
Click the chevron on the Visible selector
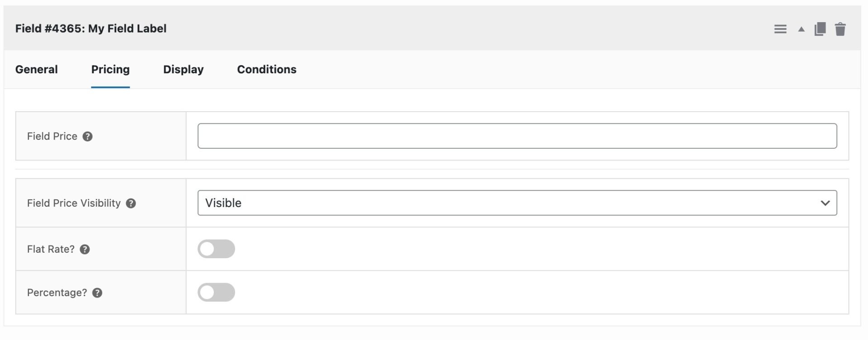coord(826,203)
